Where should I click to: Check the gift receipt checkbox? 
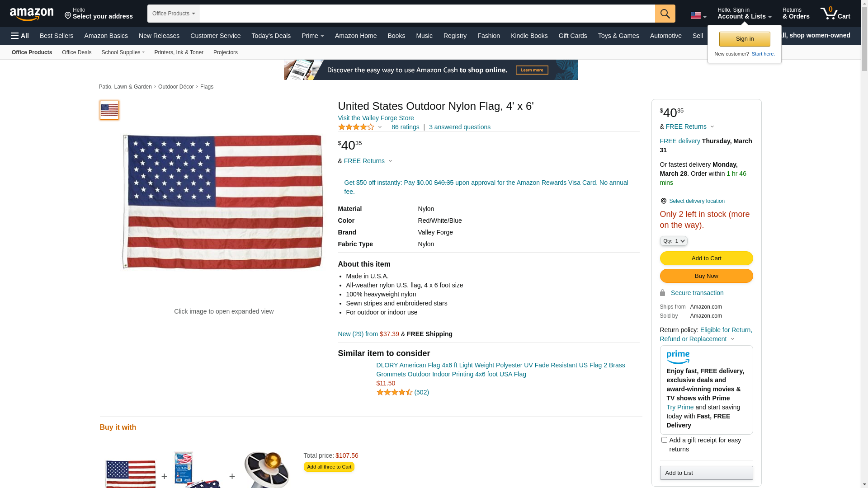tap(664, 440)
